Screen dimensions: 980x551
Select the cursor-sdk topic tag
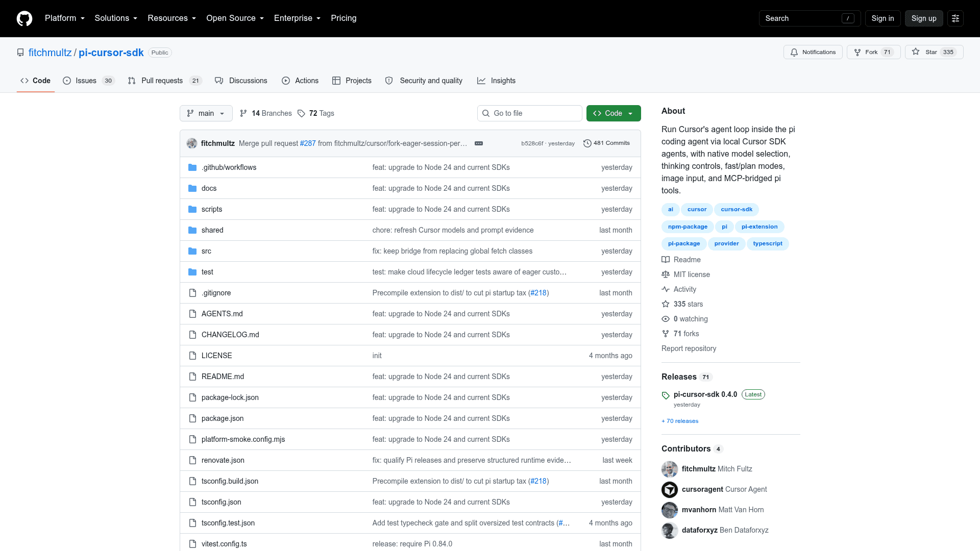point(737,210)
